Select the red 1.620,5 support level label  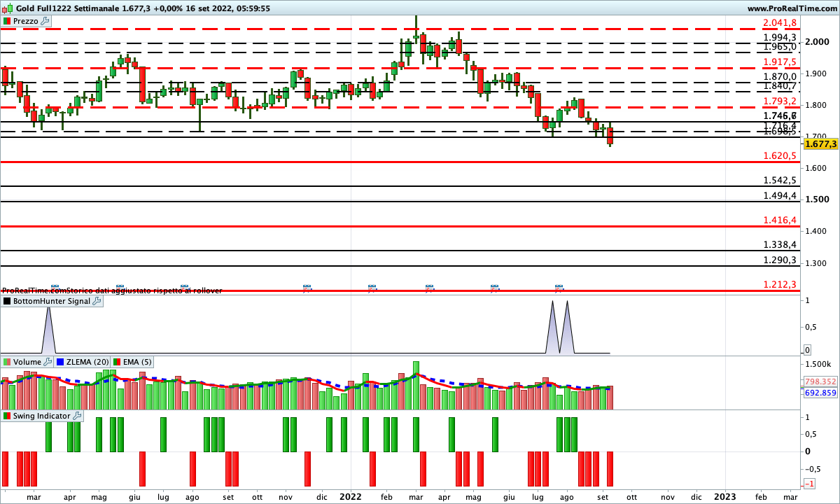pos(780,156)
